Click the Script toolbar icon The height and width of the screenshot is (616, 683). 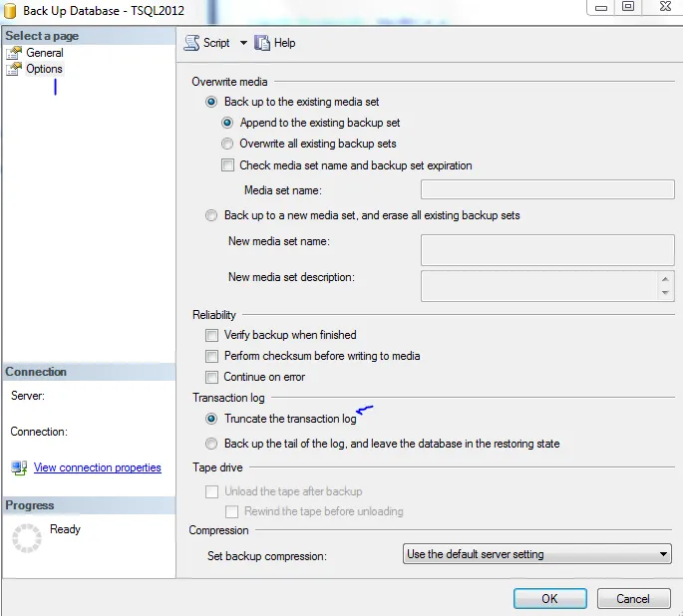point(191,43)
